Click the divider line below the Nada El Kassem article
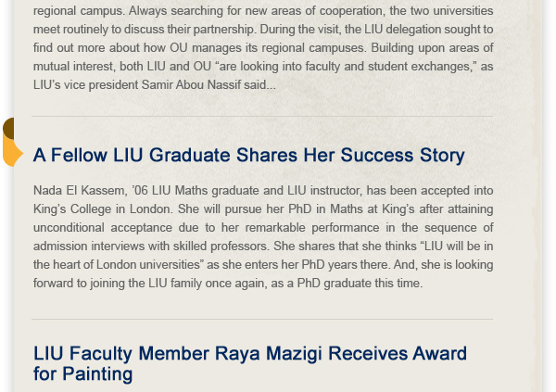Viewport: 556px width, 392px height. click(262, 319)
